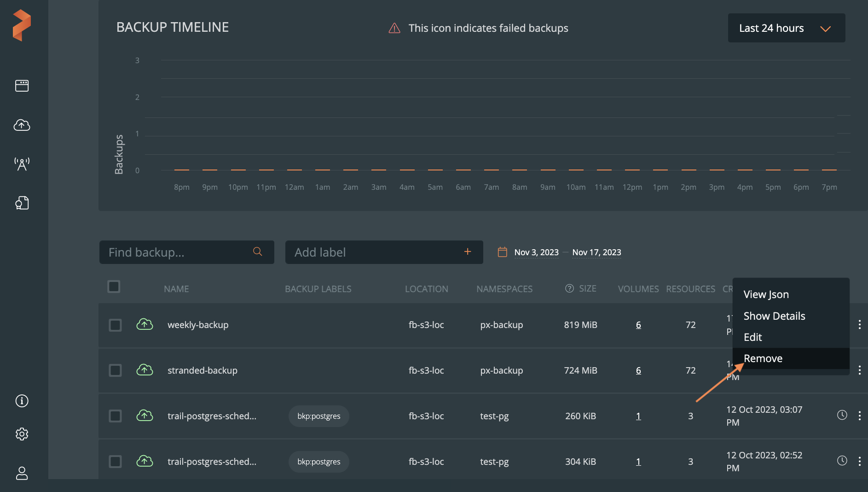This screenshot has height=492, width=868.
Task: Click the search magnifier in Find backup
Action: coord(258,252)
